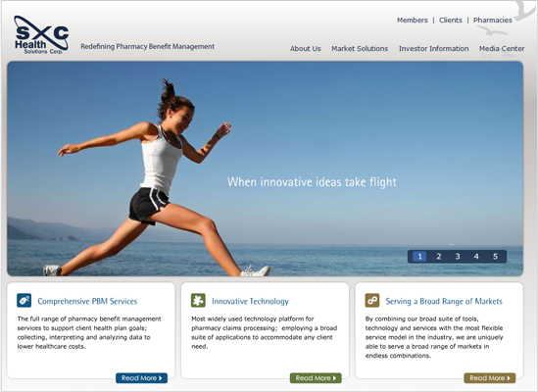Open the Media Center menu
Screen dimensions: 538x392
[x=502, y=49]
